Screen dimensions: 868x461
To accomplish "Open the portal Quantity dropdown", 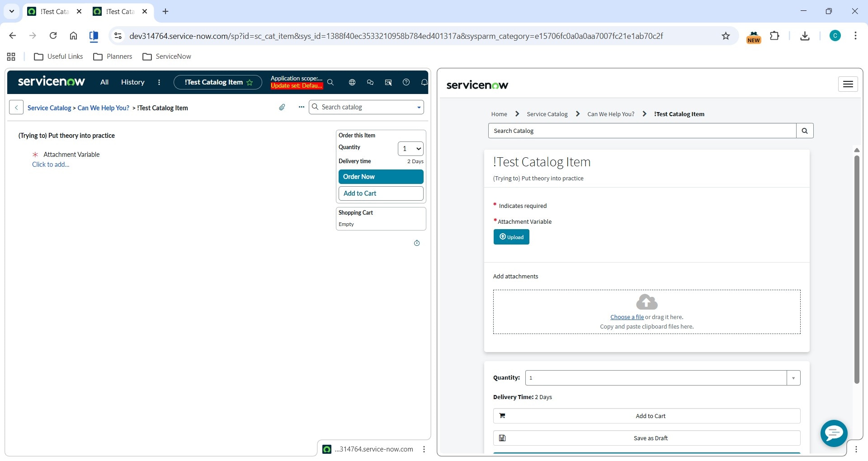I will point(663,378).
